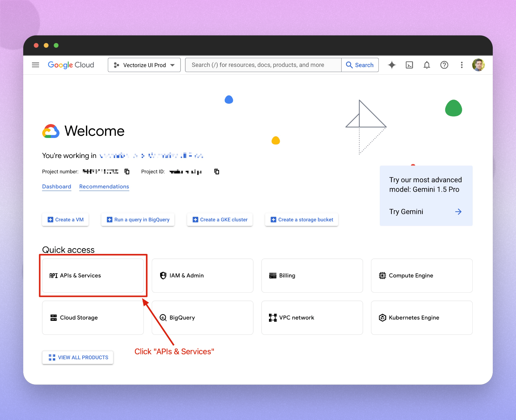Image resolution: width=516 pixels, height=420 pixels.
Task: Click the Try Gemini text
Action: tap(406, 212)
